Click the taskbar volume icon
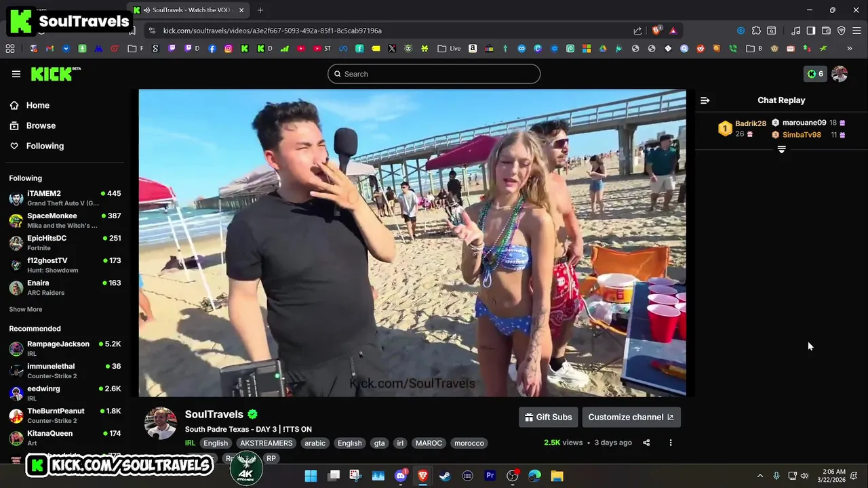This screenshot has width=868, height=488. click(x=805, y=476)
